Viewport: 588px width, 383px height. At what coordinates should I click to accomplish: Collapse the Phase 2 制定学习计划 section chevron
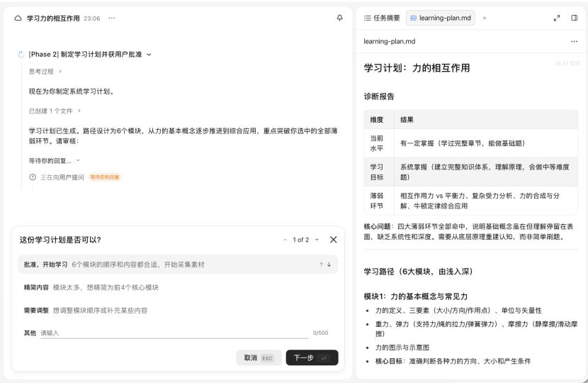[149, 55]
